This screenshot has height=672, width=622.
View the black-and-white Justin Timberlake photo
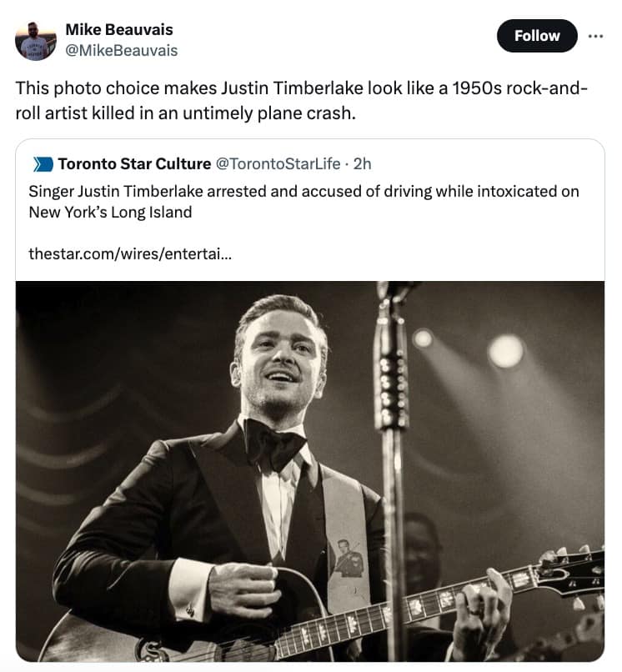point(311,475)
